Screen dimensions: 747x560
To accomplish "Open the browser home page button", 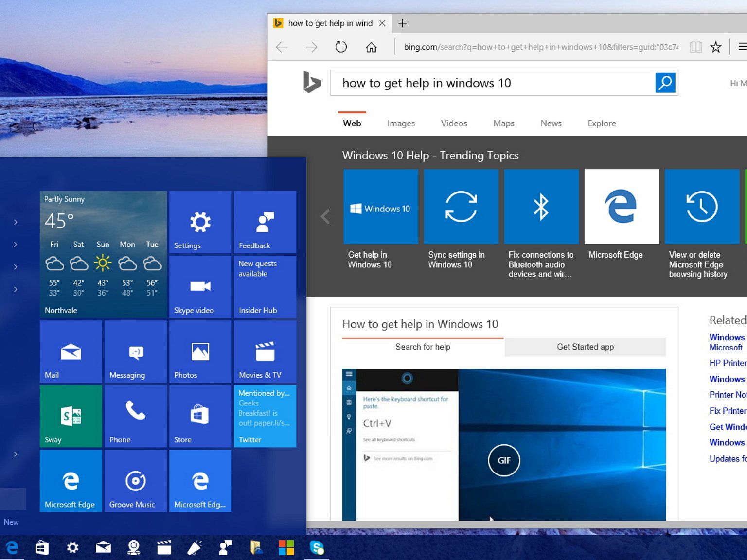I will pos(371,47).
